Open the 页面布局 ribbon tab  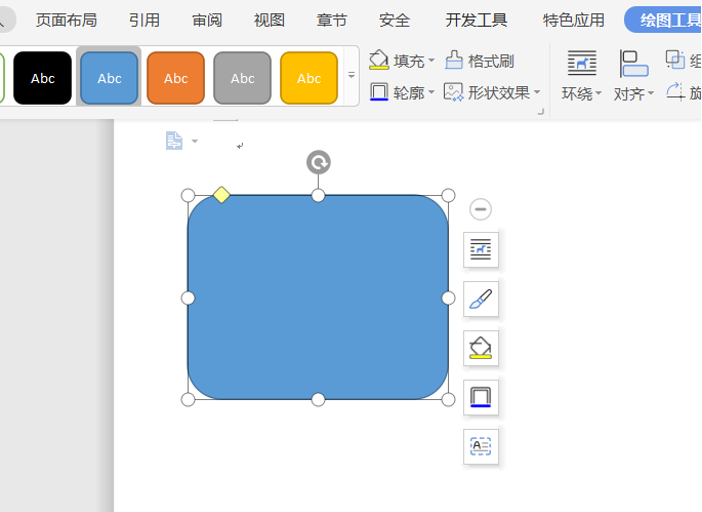click(66, 20)
